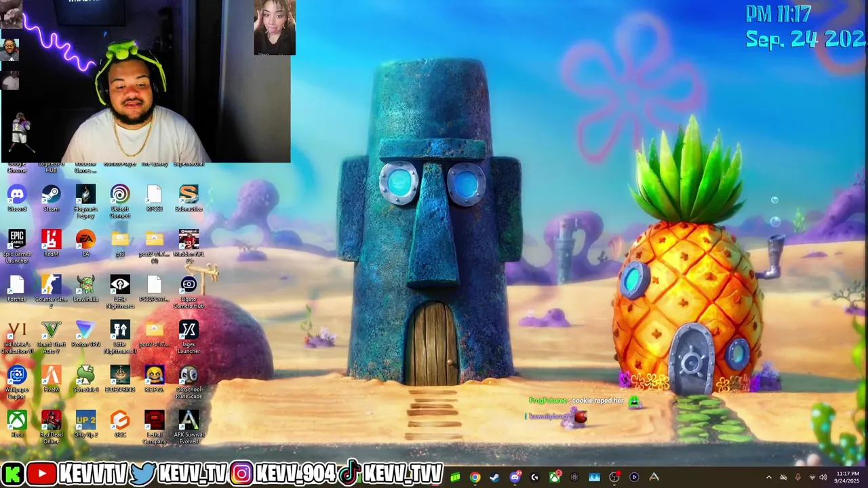Open Xbox app in the taskbar
Screen dimensions: 868x488
tap(555, 477)
